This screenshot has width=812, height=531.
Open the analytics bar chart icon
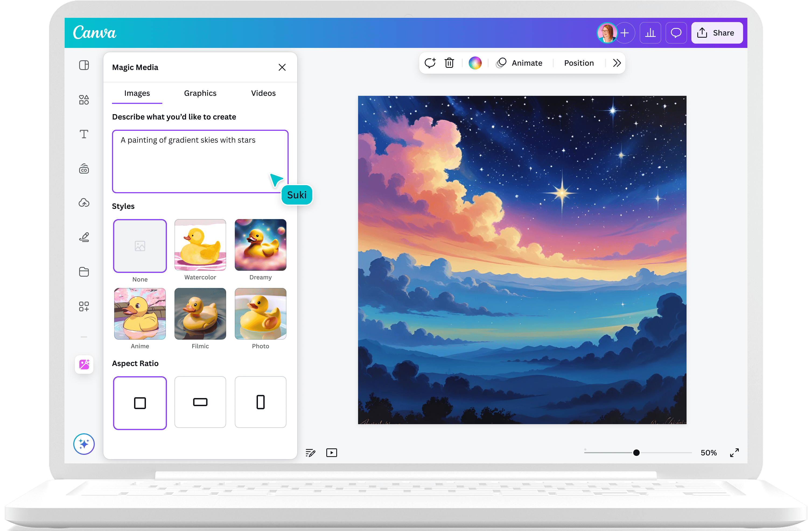(x=650, y=33)
